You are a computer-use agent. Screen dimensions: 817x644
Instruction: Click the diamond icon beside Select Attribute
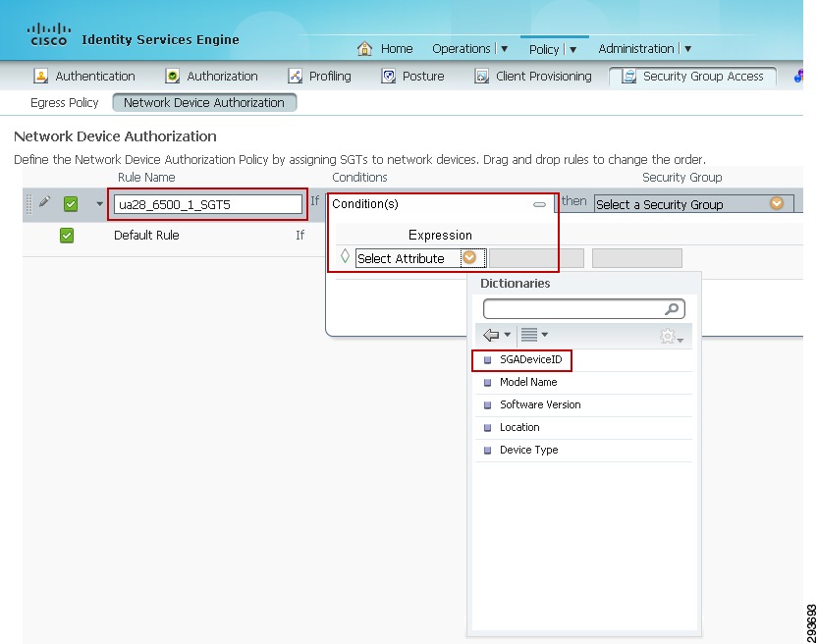(345, 256)
